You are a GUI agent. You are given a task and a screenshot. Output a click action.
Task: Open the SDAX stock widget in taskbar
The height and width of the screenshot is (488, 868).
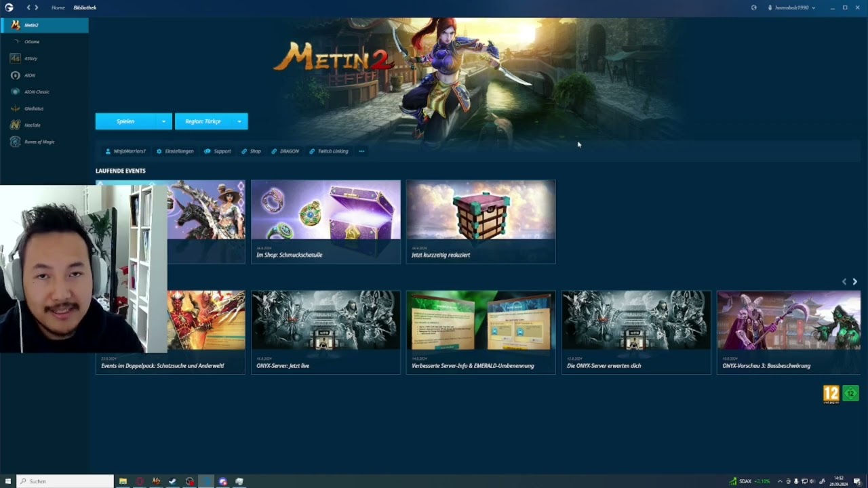click(x=749, y=481)
